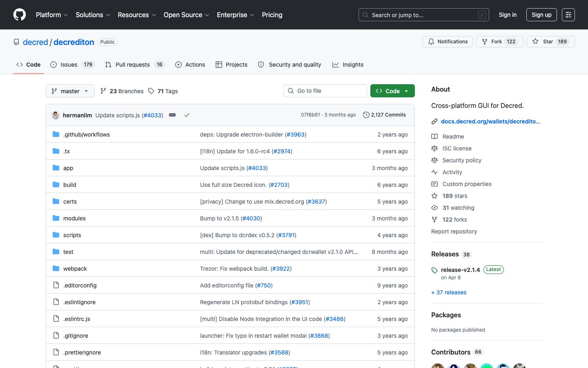Expand the Solutions menu

click(x=93, y=15)
